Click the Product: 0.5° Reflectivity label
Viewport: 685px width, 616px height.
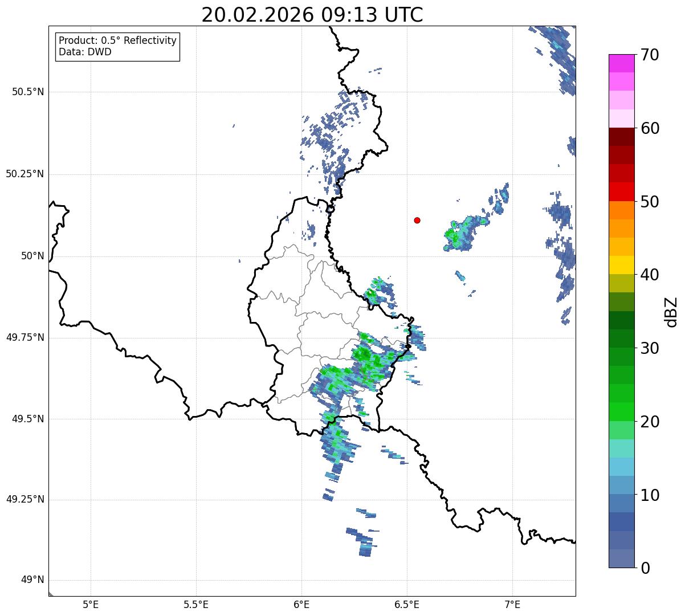coord(117,41)
